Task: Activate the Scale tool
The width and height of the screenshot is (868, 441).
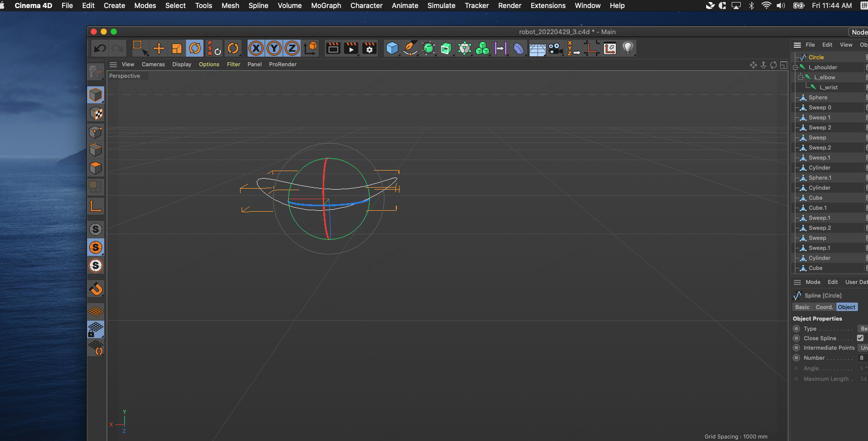Action: pos(177,48)
